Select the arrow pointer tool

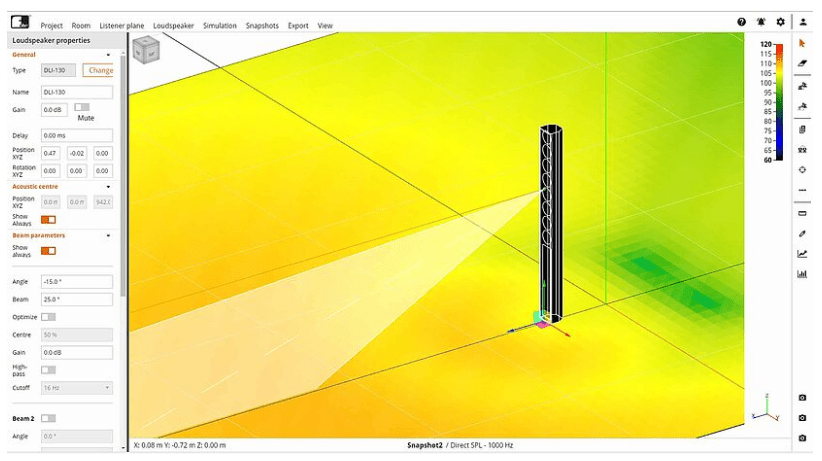click(x=802, y=42)
